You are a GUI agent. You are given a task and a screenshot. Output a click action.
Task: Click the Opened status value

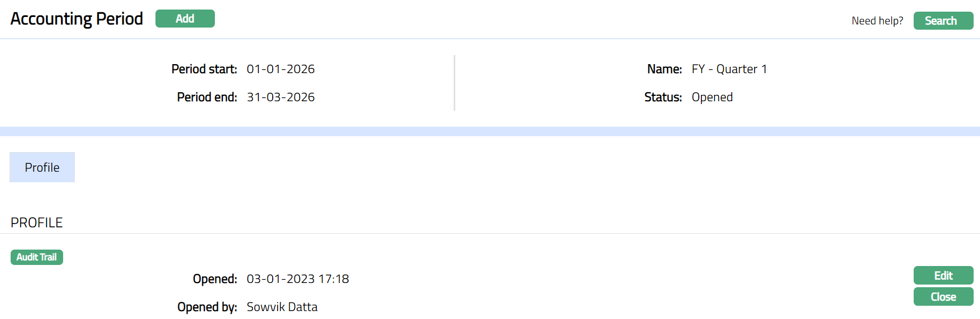[x=712, y=97]
